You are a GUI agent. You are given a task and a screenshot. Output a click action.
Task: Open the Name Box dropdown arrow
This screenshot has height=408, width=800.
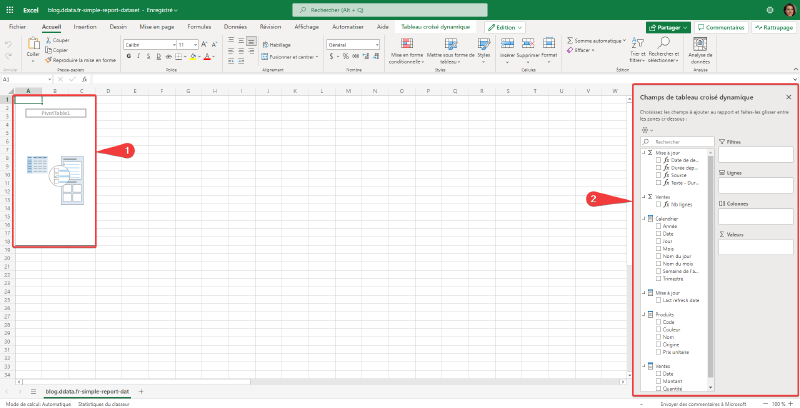(49, 80)
